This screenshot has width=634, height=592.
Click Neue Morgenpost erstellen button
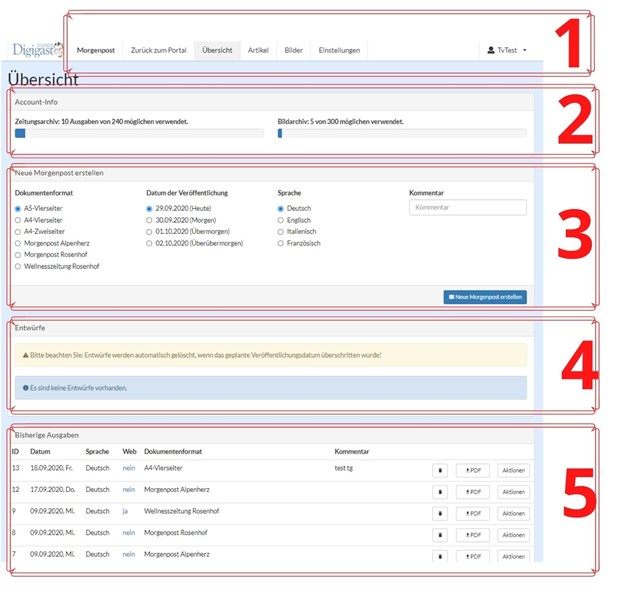(485, 297)
